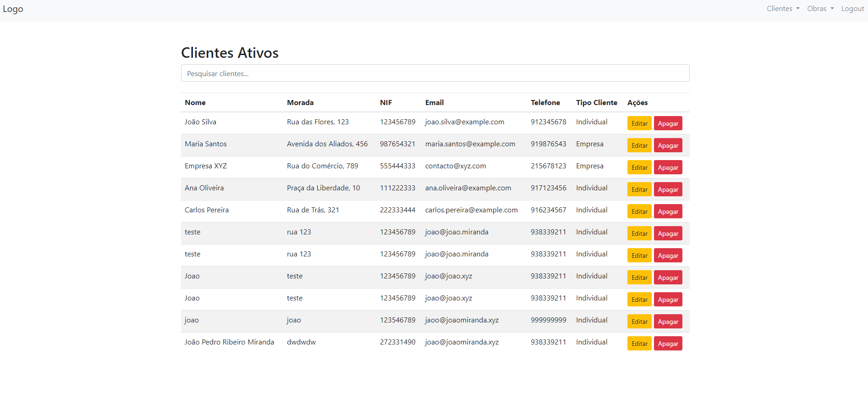The width and height of the screenshot is (868, 411).
Task: Click the Nome column header
Action: (x=195, y=103)
